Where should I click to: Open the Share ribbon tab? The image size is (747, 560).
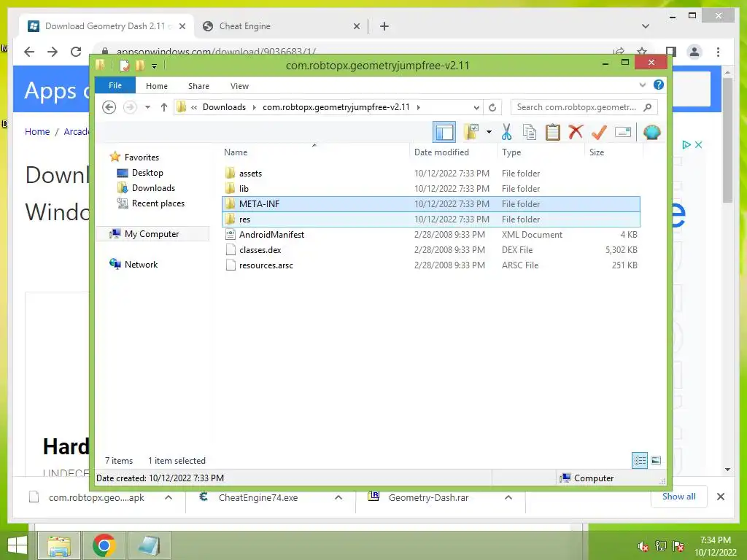(x=198, y=86)
